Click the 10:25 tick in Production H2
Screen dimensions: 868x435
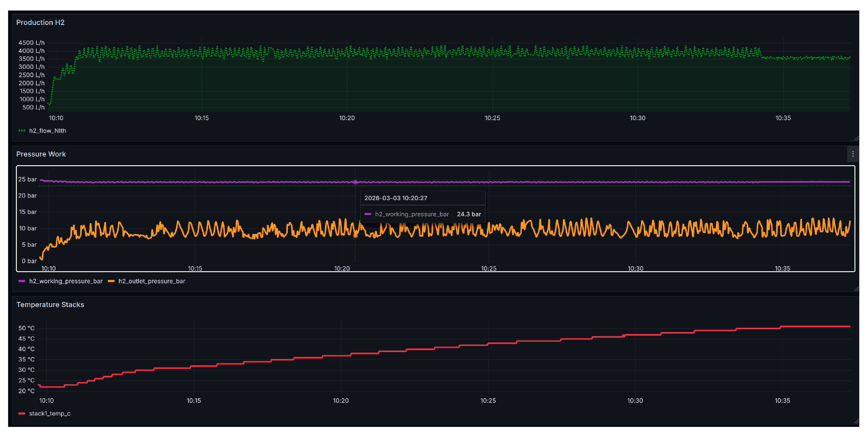492,118
